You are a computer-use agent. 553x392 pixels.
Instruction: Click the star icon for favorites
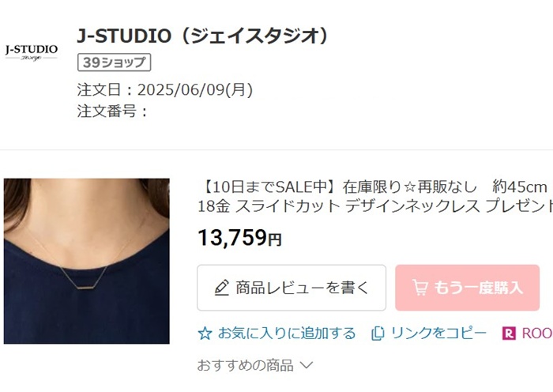(x=205, y=334)
